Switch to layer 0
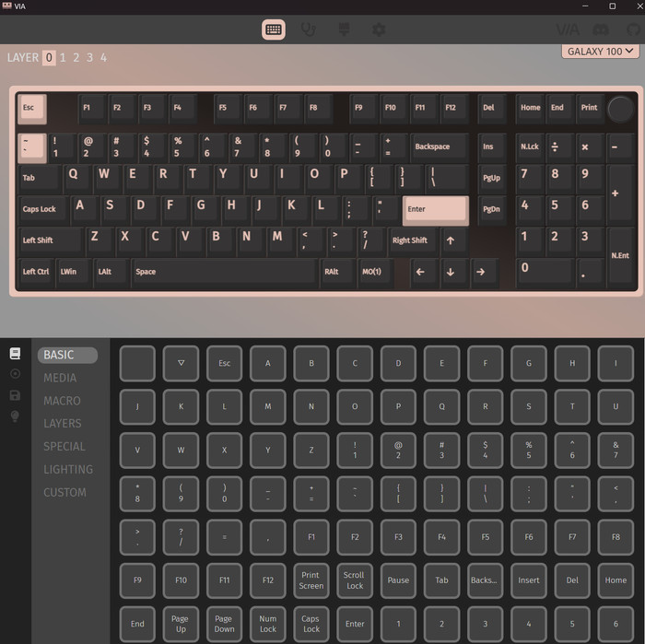 click(x=49, y=57)
